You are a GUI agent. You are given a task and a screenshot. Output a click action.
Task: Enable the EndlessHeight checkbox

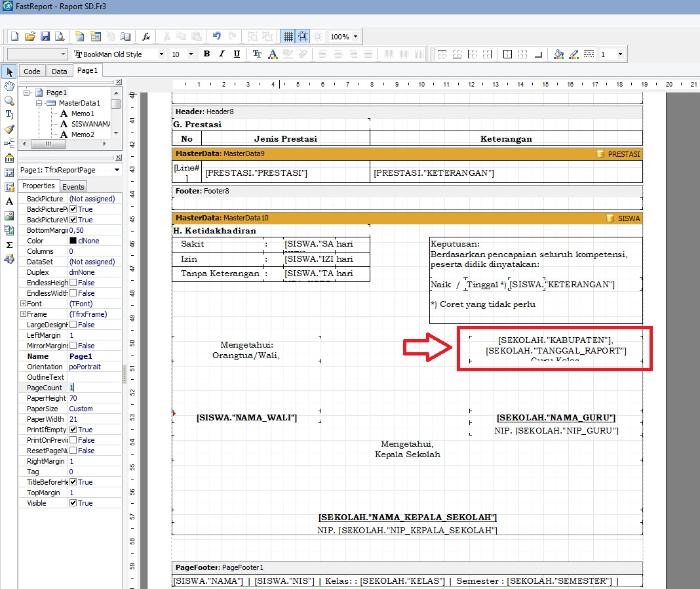[73, 283]
